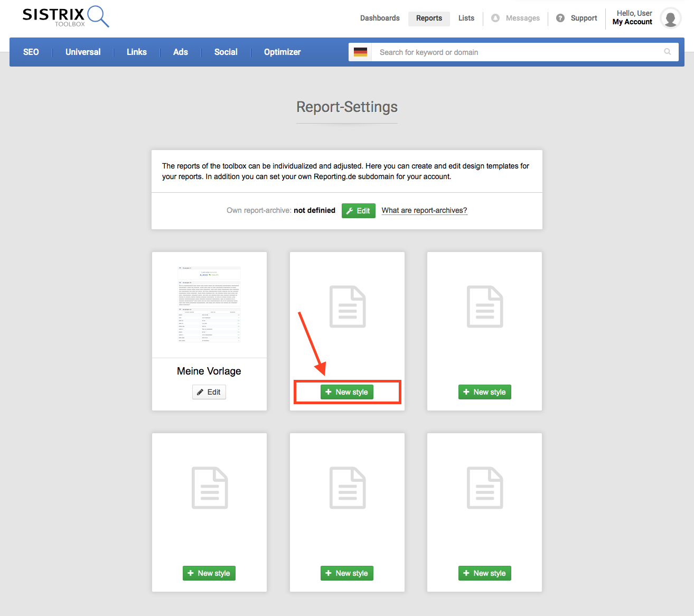
Task: Open the Social section in the navigation
Action: 226,52
